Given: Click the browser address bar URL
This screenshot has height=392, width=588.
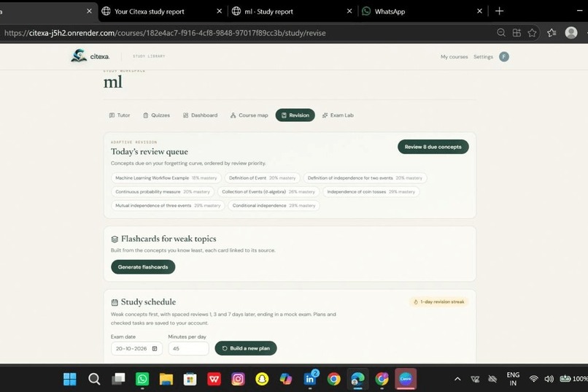Looking at the screenshot, I should 165,33.
